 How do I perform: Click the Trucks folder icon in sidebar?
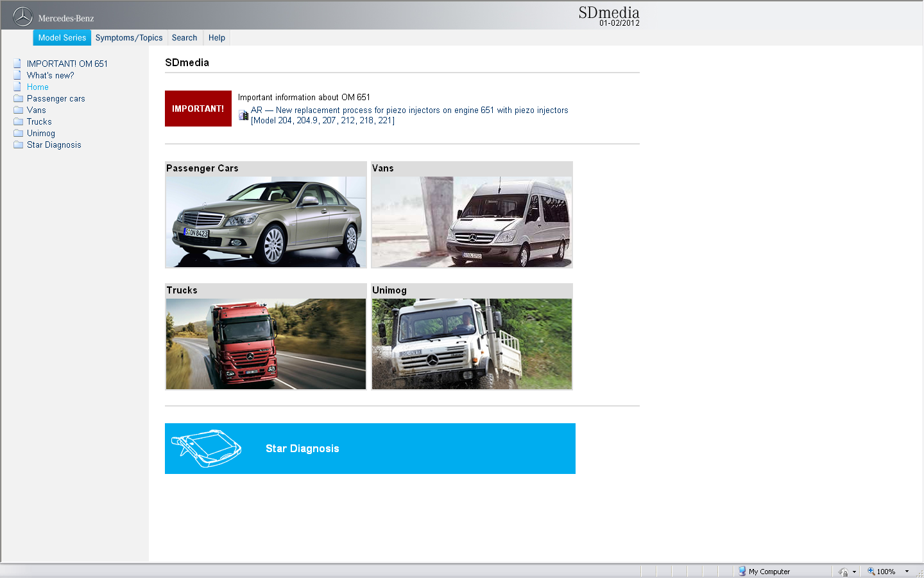click(18, 121)
